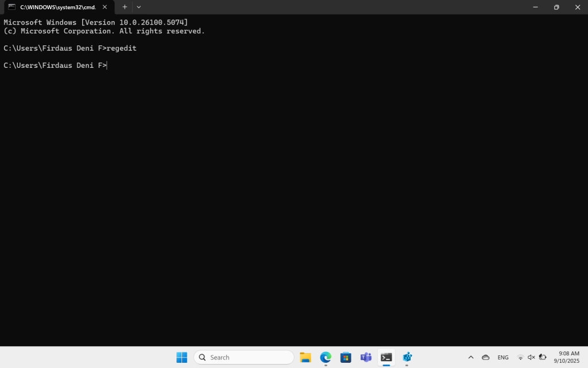Click the muted volume tray icon
Image resolution: width=588 pixels, height=368 pixels.
(531, 358)
